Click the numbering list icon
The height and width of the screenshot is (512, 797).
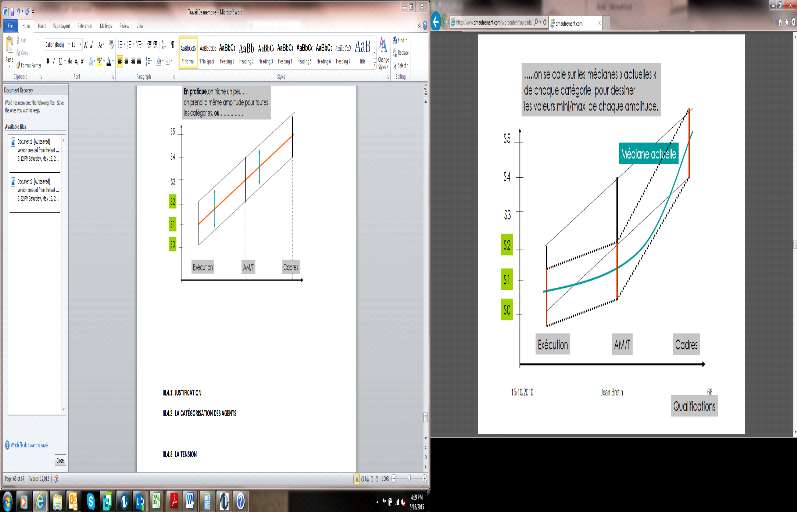pos(131,45)
